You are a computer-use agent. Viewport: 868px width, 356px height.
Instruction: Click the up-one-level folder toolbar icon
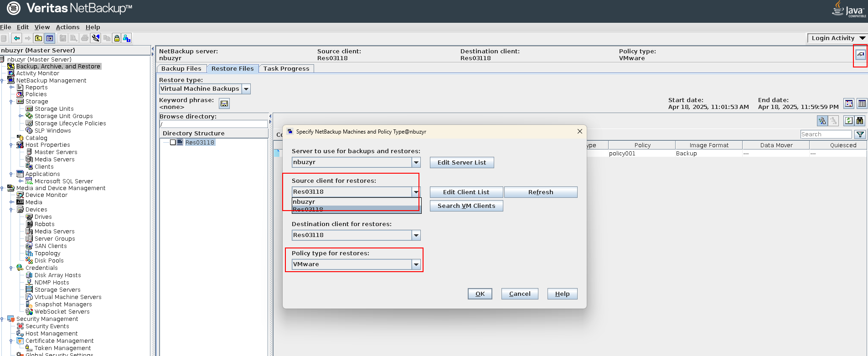39,38
